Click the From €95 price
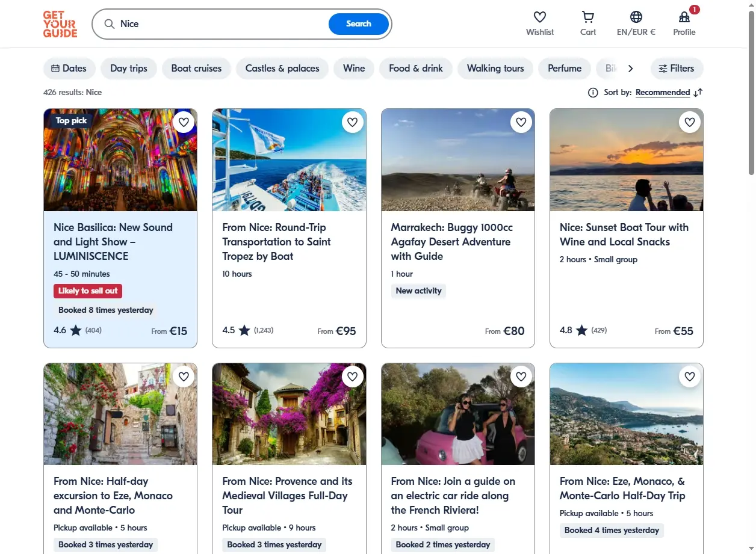756x554 pixels. 336,331
